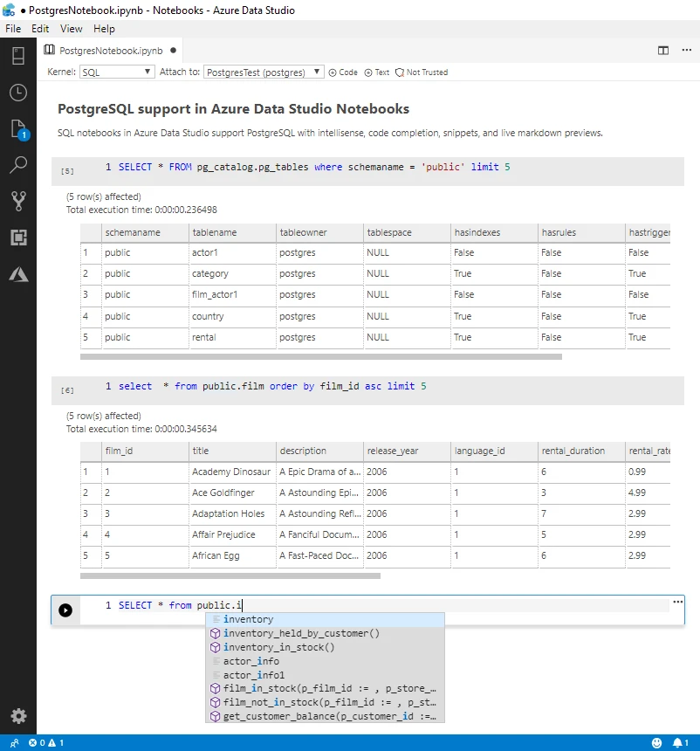Open more actions with the ellipsis near the notebook toolbar

tap(686, 51)
